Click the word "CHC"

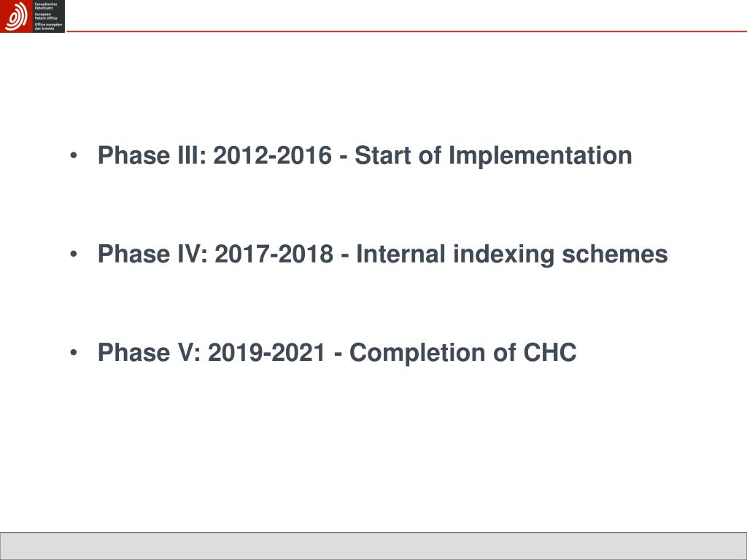pyautogui.click(x=550, y=352)
